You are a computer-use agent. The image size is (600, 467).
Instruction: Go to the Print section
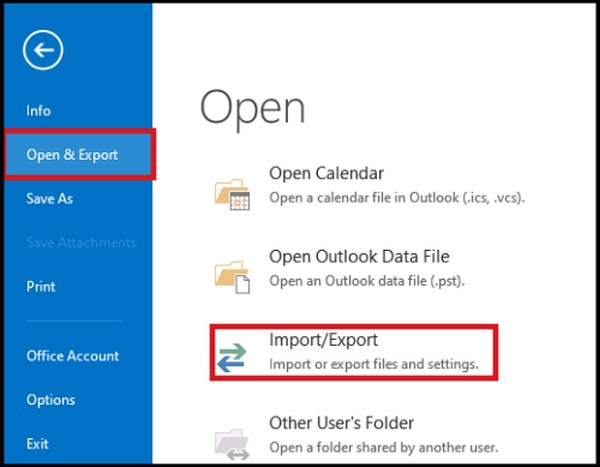tap(40, 287)
